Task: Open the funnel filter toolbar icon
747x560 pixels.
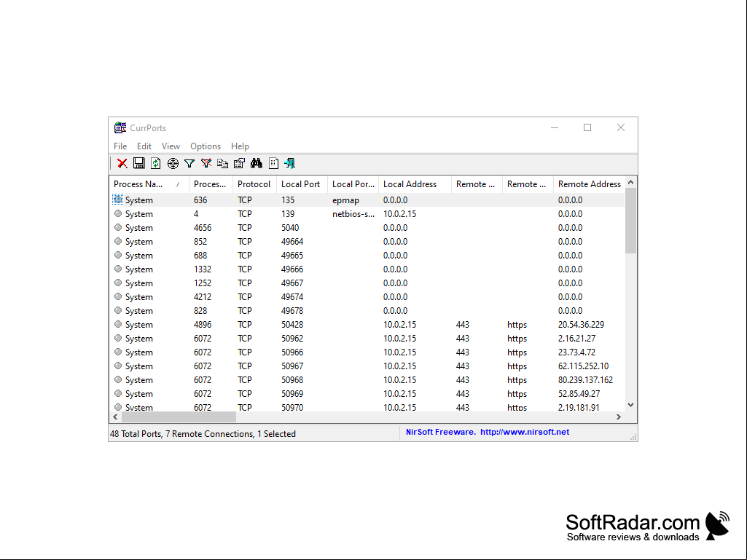Action: 189,163
